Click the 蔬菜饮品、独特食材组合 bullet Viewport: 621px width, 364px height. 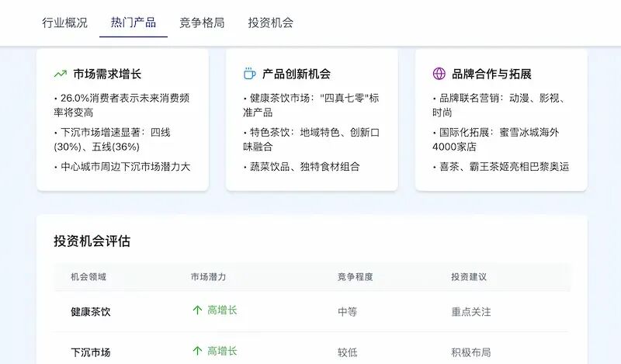pyautogui.click(x=302, y=167)
